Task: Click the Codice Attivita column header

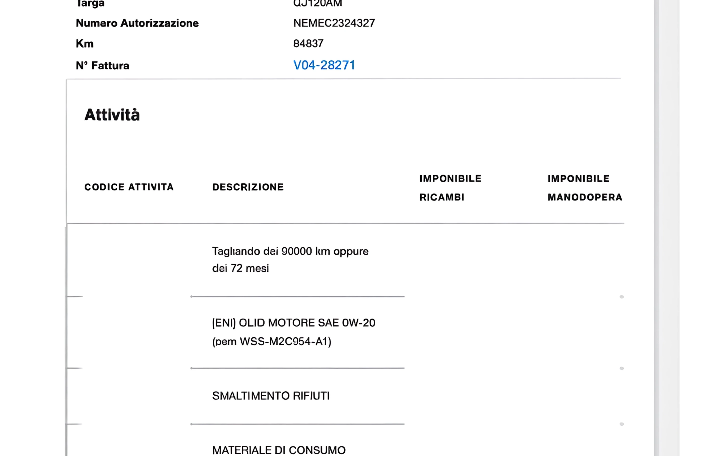Action: pos(129,187)
